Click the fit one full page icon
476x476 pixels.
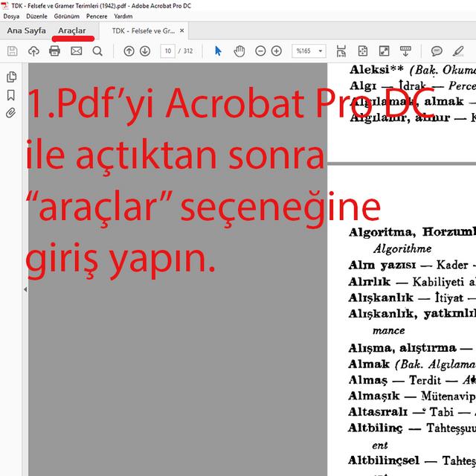pos(363,51)
